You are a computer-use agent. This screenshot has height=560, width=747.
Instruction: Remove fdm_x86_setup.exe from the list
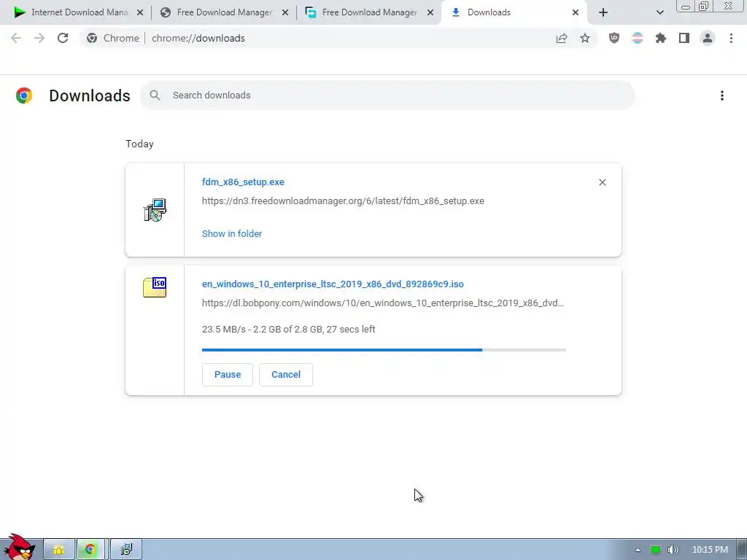point(602,182)
